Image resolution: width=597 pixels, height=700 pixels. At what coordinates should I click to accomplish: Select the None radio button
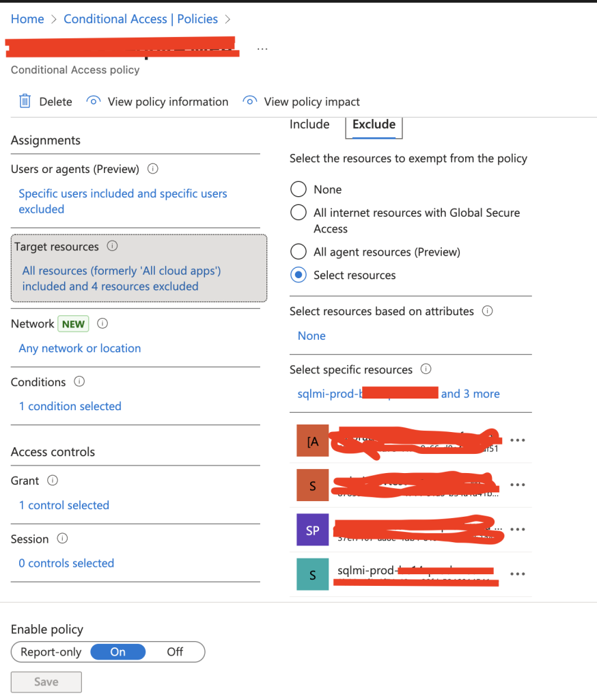point(298,189)
